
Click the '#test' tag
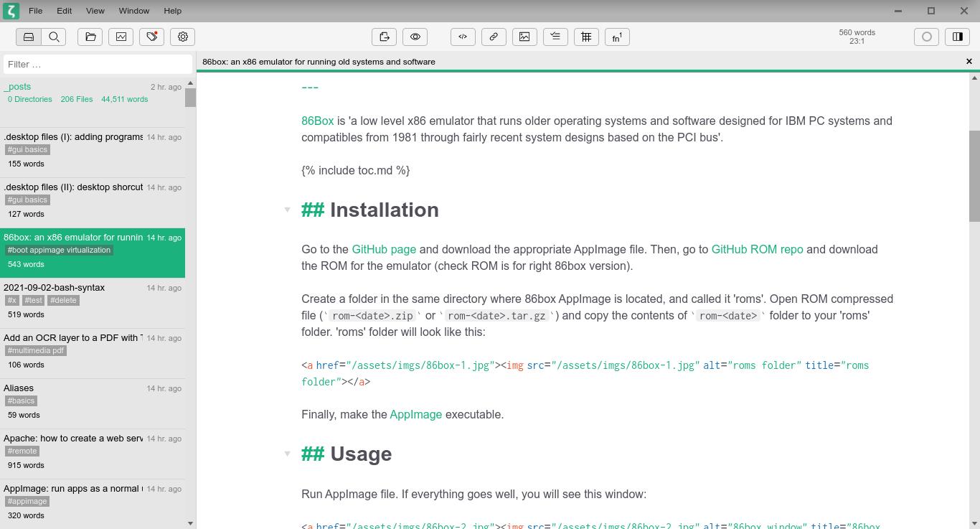(33, 301)
